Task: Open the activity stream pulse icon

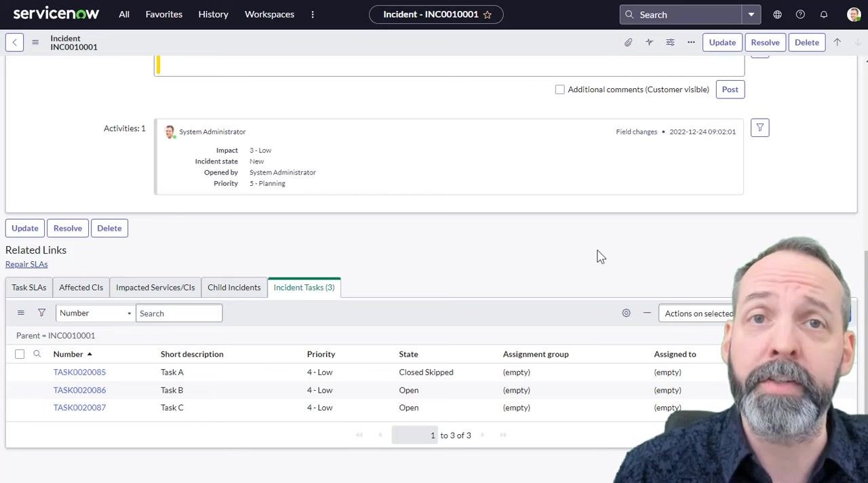Action: pyautogui.click(x=649, y=42)
